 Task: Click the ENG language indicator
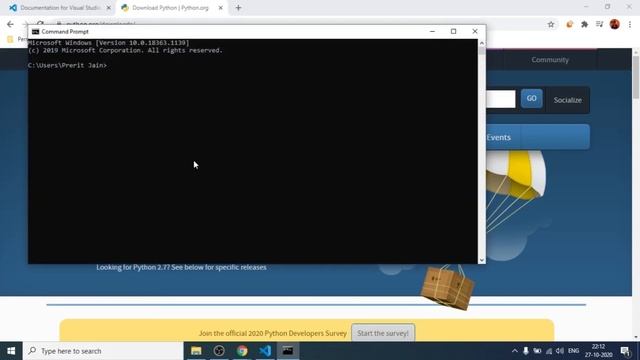573,351
